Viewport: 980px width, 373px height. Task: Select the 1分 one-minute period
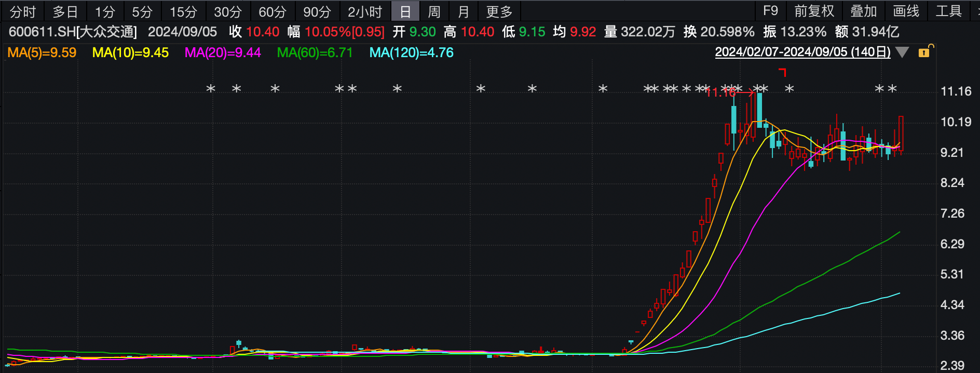pyautogui.click(x=104, y=11)
